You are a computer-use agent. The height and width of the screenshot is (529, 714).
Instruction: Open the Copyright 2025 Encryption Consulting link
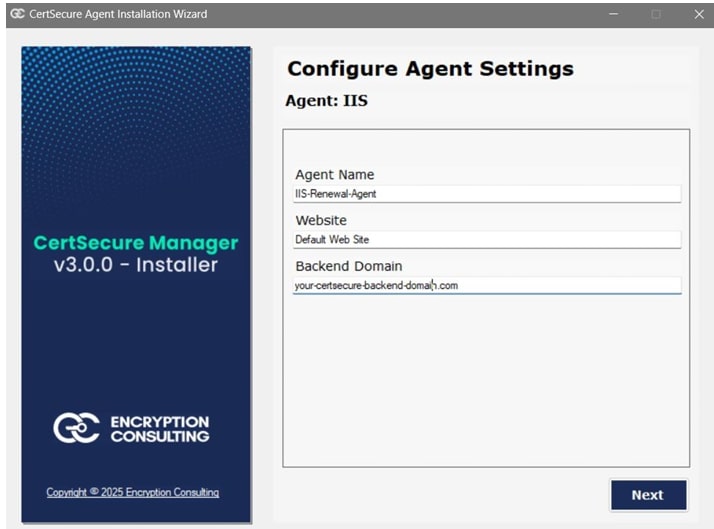coord(133,492)
